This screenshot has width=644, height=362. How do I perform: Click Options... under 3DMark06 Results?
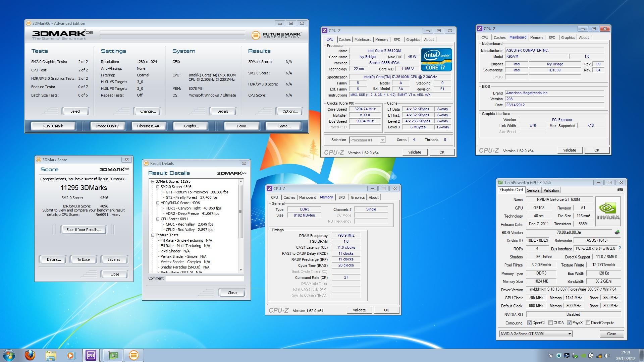pyautogui.click(x=290, y=111)
